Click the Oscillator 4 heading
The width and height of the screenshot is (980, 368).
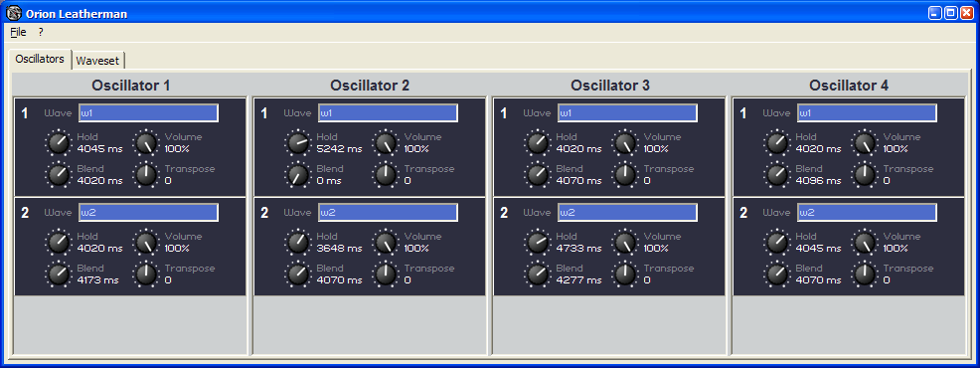[849, 86]
